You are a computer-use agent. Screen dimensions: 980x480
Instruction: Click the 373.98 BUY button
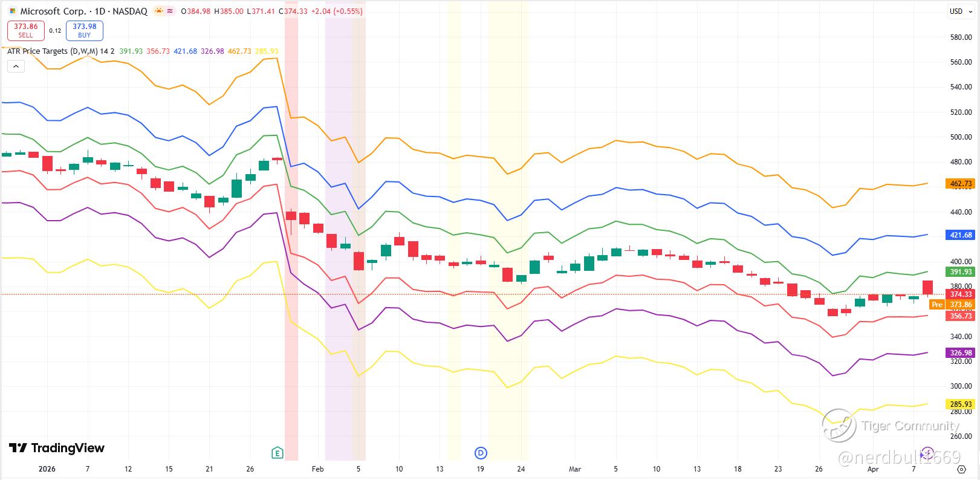click(85, 30)
